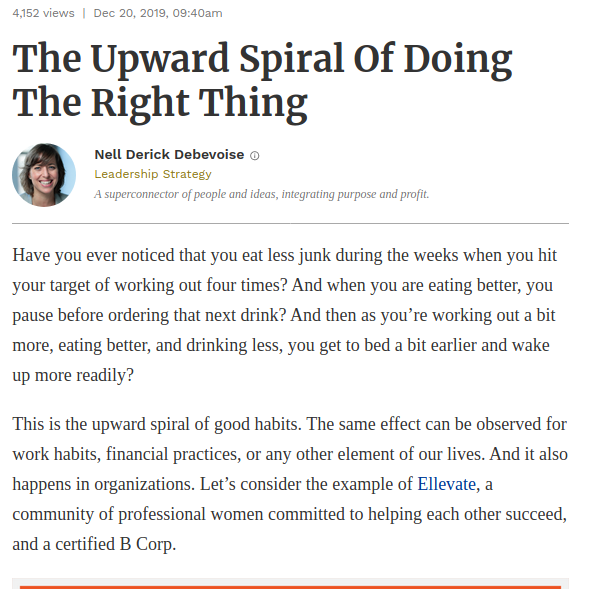Viewport: 590px width, 589px height.
Task: Open the Nell Derick Debevoise author link
Action: [x=169, y=155]
